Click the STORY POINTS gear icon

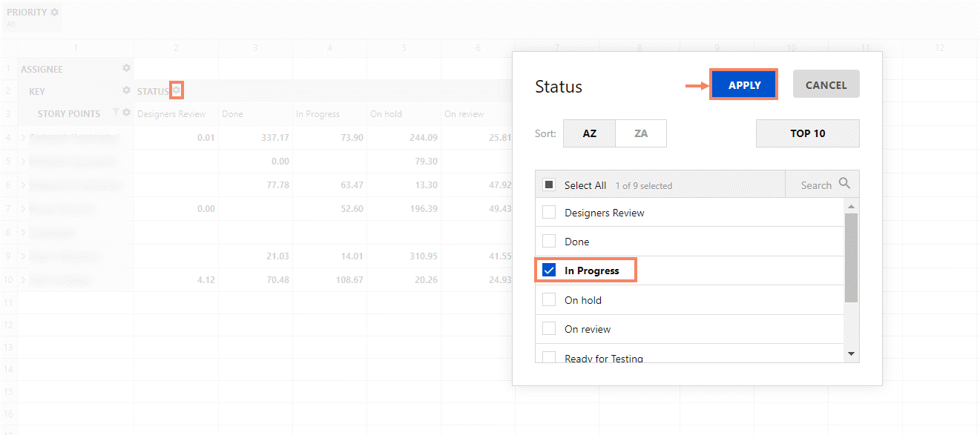(126, 113)
